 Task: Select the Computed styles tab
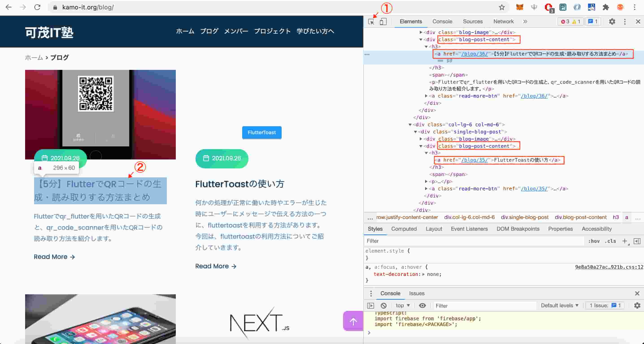click(x=404, y=229)
